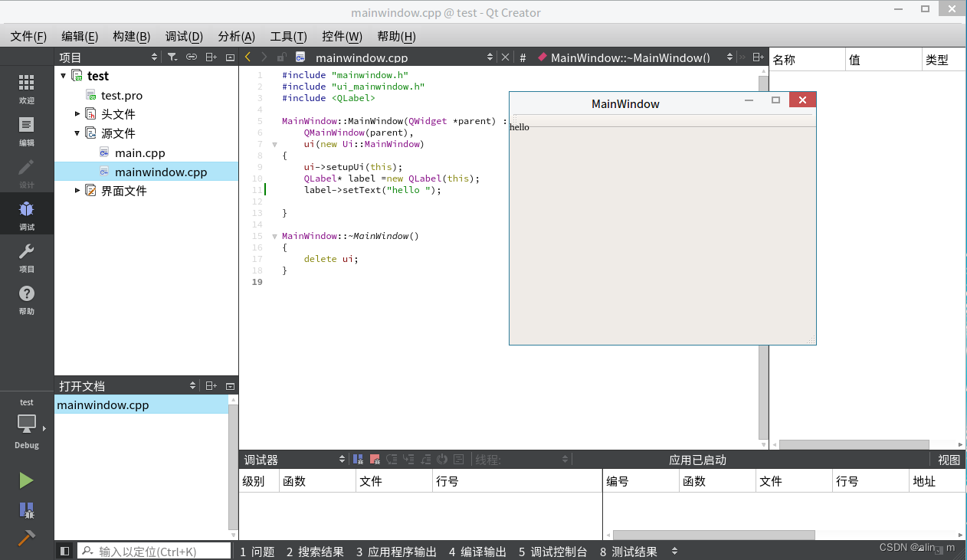Open the 控件(W) menu
The width and height of the screenshot is (967, 560).
pos(342,36)
